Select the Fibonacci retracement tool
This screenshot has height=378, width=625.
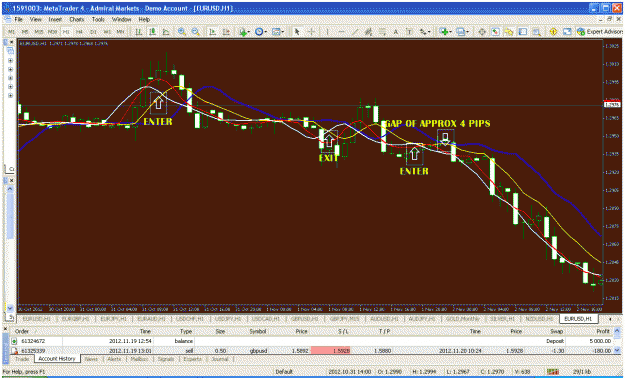click(x=382, y=32)
